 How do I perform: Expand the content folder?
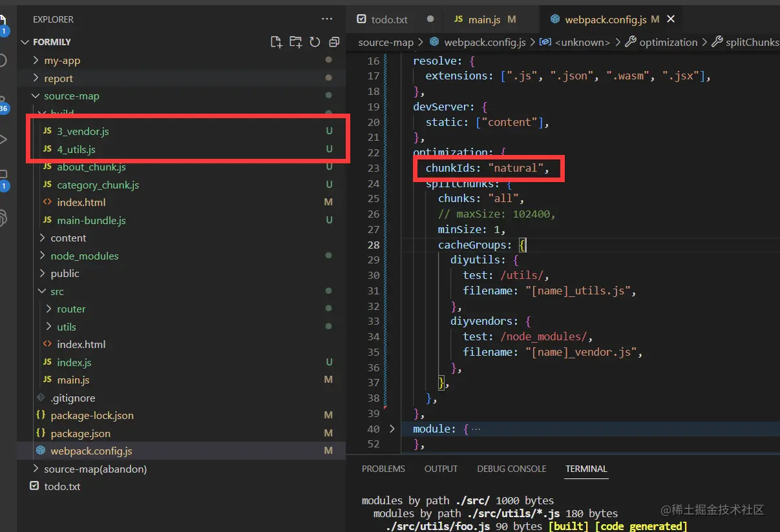[x=43, y=238]
